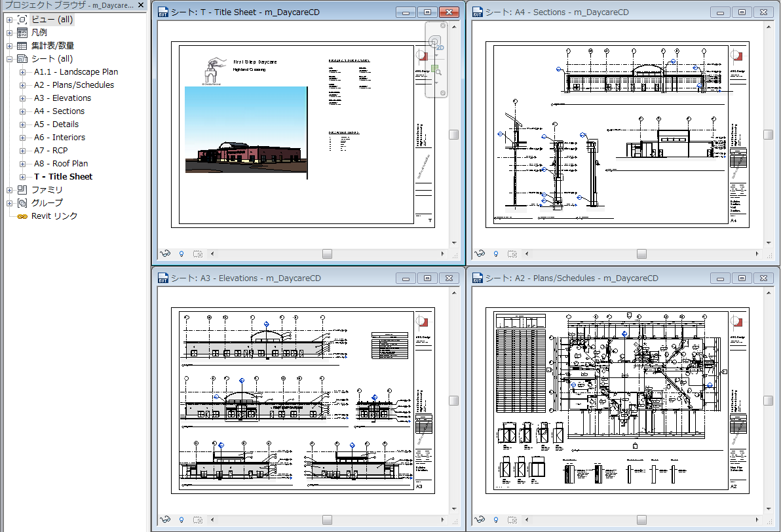Expand the A1.1 - Landscape Plan sheet node

click(x=22, y=72)
